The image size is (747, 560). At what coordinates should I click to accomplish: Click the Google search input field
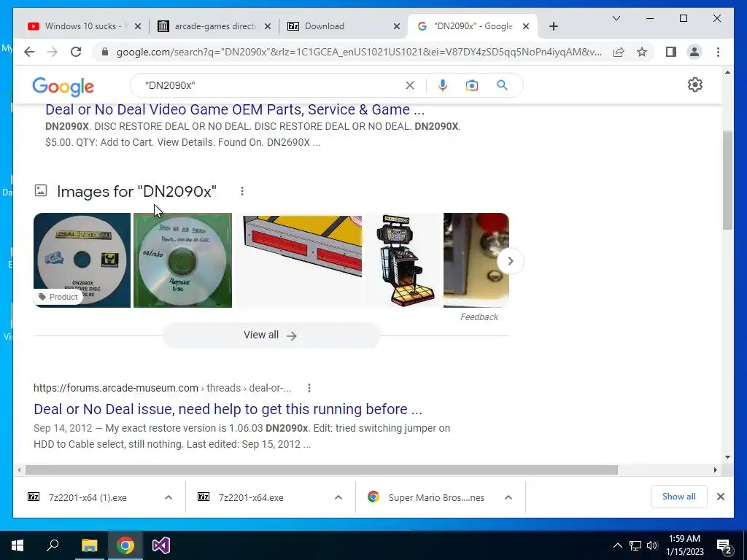271,85
